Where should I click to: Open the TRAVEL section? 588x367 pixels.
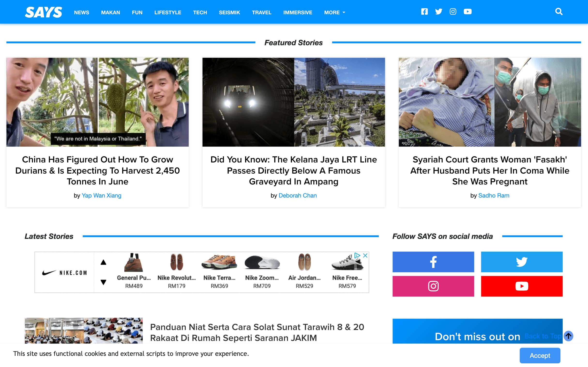tap(262, 12)
